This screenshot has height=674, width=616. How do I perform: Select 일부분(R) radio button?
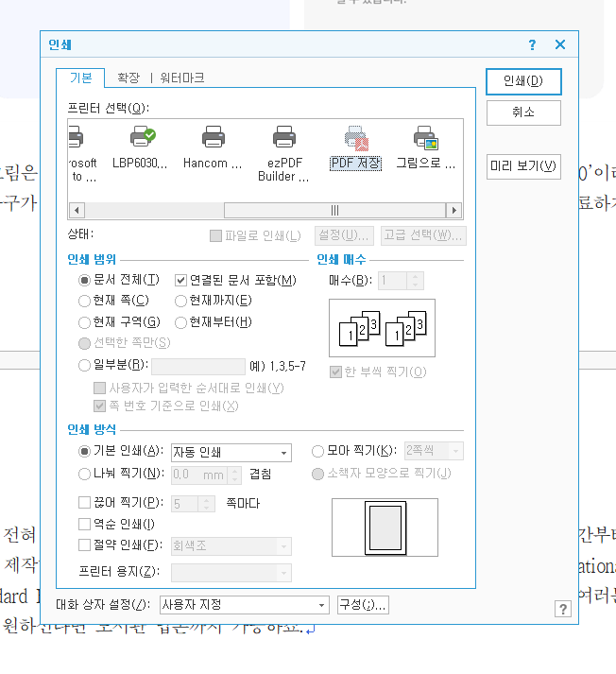click(x=84, y=366)
